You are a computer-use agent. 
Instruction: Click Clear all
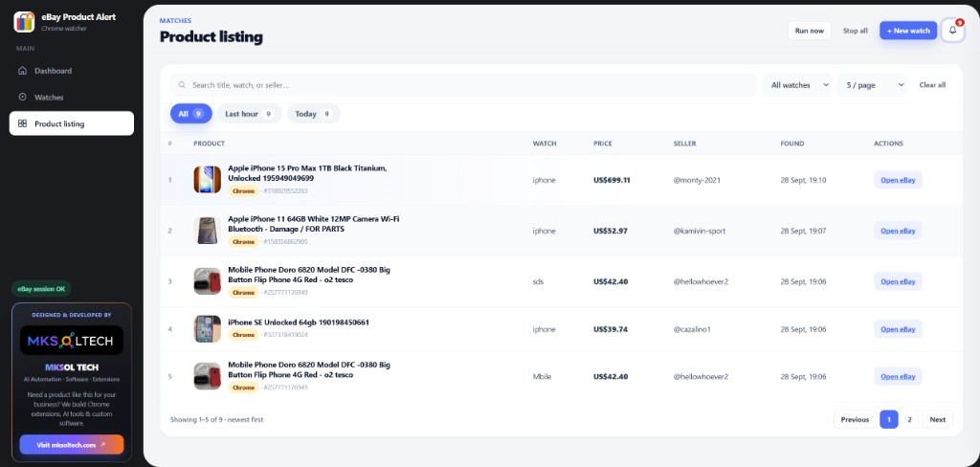pos(932,85)
